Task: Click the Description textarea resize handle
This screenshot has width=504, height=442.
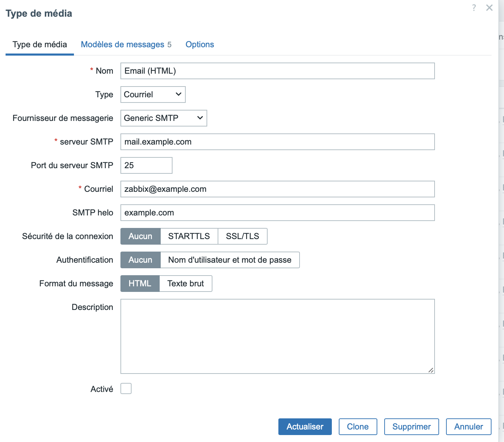Action: pyautogui.click(x=431, y=370)
